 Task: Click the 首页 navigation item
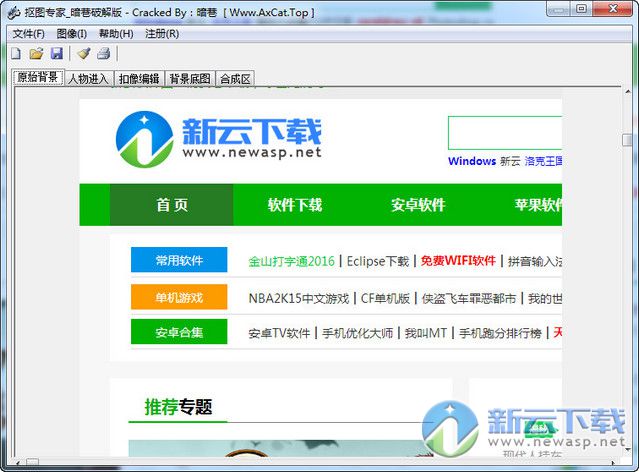tap(172, 205)
